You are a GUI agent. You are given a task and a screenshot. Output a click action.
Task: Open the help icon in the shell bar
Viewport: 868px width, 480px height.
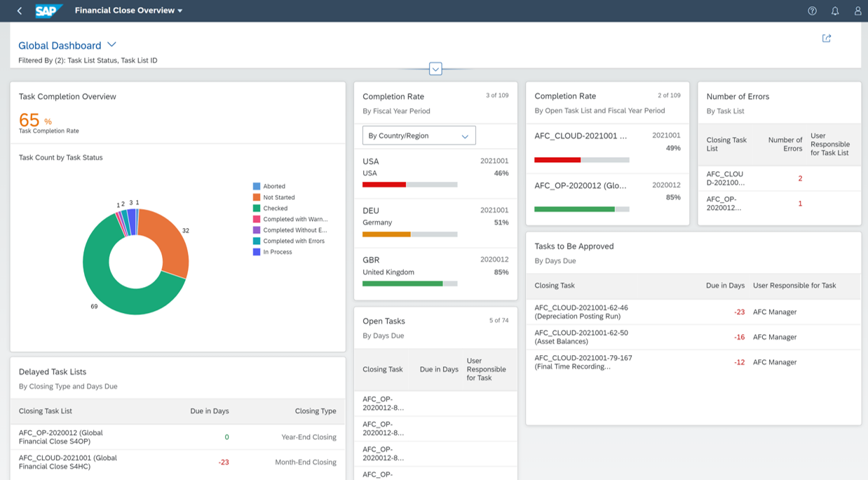[812, 11]
